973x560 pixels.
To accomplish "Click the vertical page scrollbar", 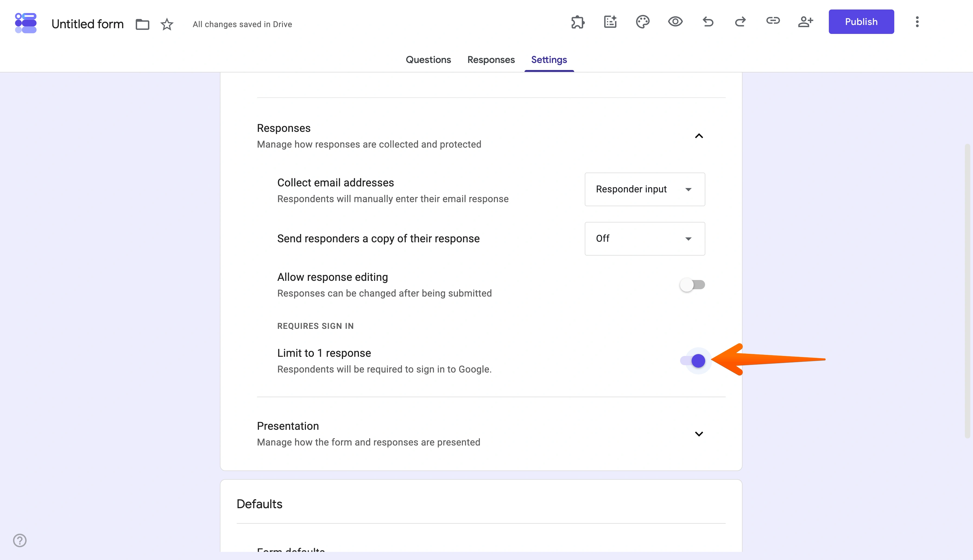I will click(x=967, y=291).
